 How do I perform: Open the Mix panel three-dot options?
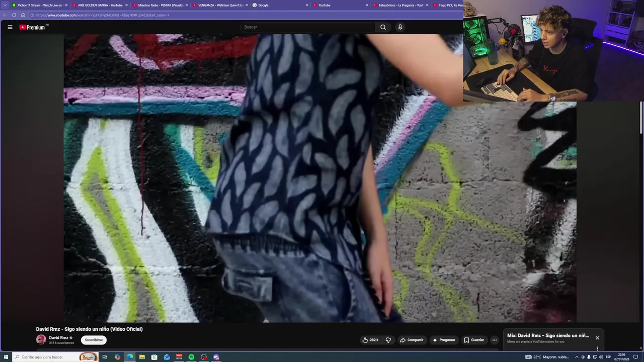click(597, 348)
